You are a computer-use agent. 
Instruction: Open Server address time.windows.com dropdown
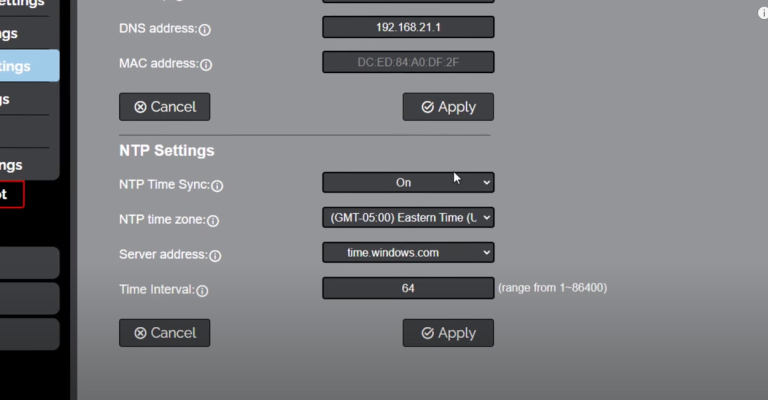(x=407, y=252)
